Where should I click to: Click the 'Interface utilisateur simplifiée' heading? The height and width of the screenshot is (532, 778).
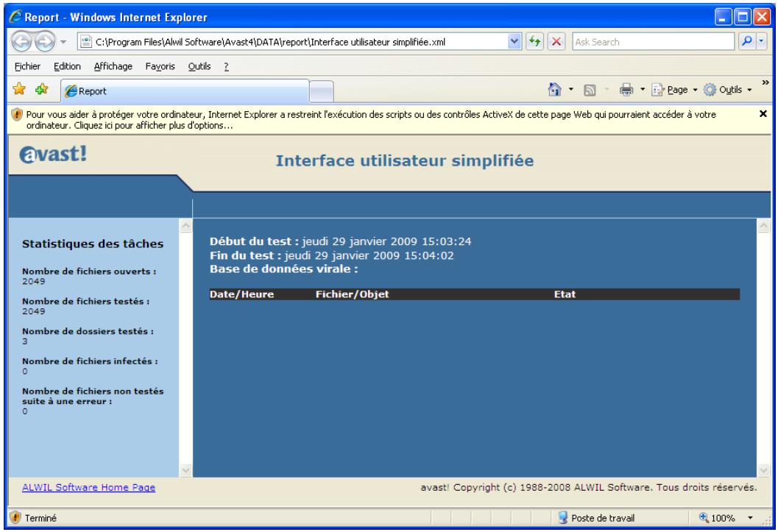click(x=405, y=160)
